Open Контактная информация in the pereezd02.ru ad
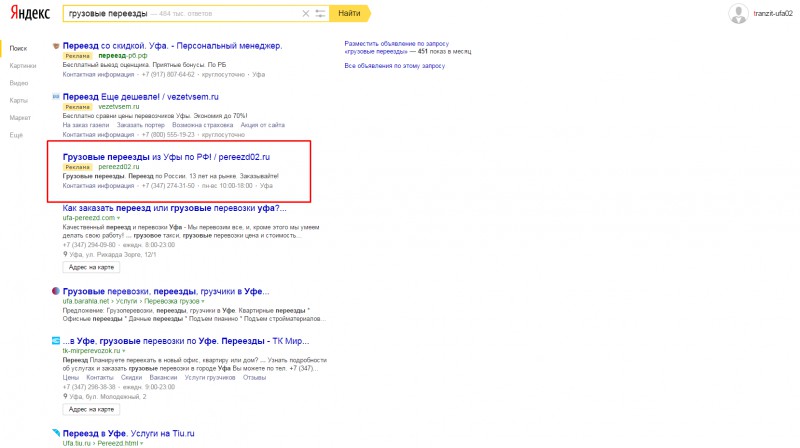 coord(98,185)
